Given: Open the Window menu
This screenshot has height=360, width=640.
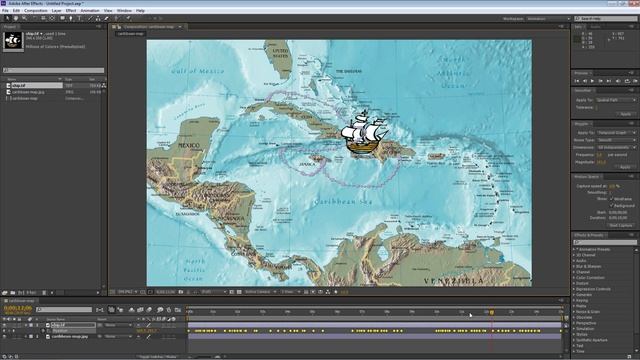Looking at the screenshot, I should click(x=124, y=11).
